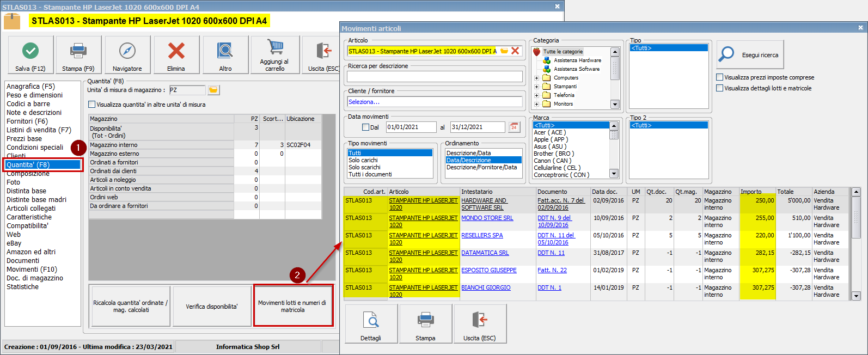Print the movements list with Stampa
The width and height of the screenshot is (868, 355).
[425, 323]
